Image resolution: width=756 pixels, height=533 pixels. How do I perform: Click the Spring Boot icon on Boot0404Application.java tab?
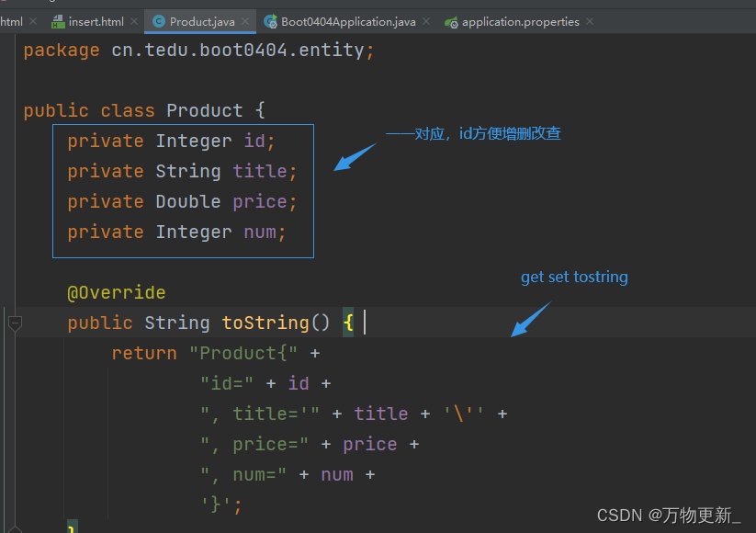271,21
